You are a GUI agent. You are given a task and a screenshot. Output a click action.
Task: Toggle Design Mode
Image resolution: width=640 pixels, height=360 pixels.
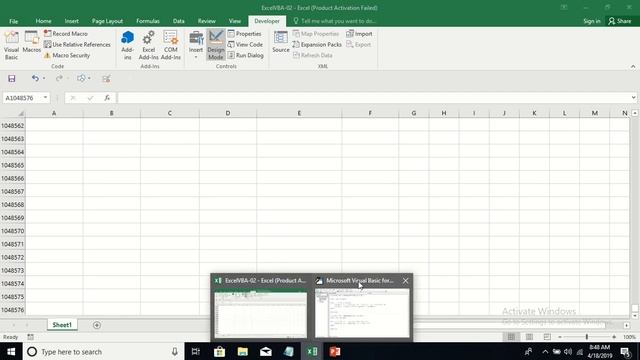(216, 45)
